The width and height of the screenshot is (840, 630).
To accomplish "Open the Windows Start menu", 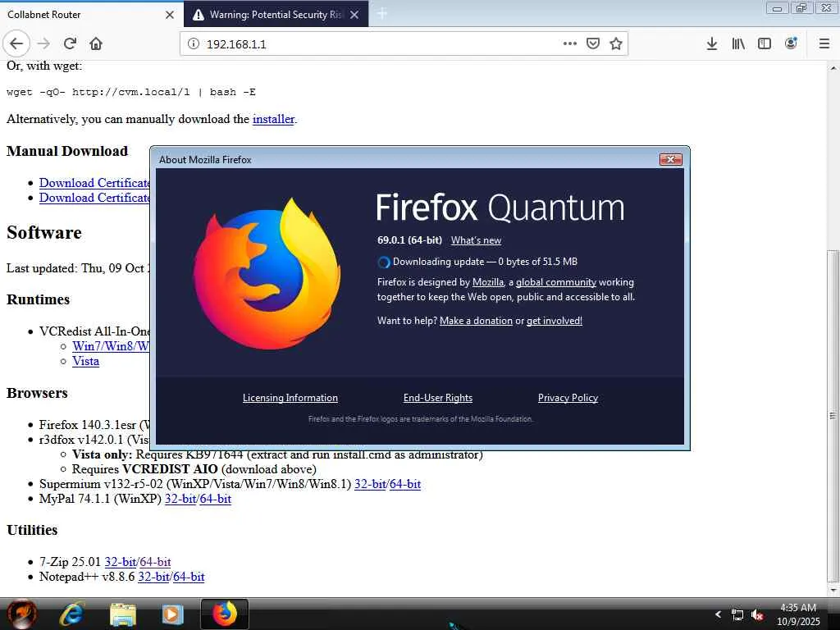I will pos(22,614).
